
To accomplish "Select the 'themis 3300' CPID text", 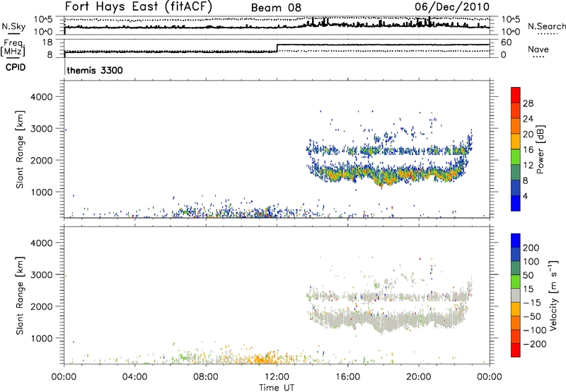I will (x=95, y=70).
